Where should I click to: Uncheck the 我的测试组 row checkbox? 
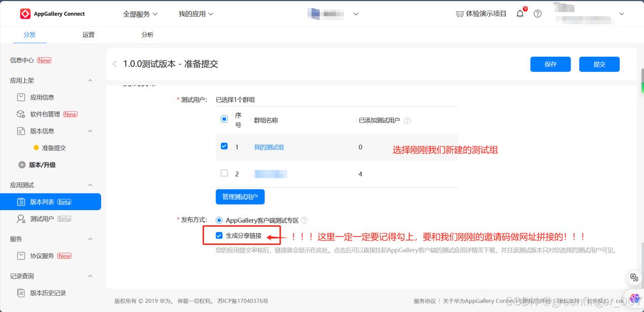(224, 146)
